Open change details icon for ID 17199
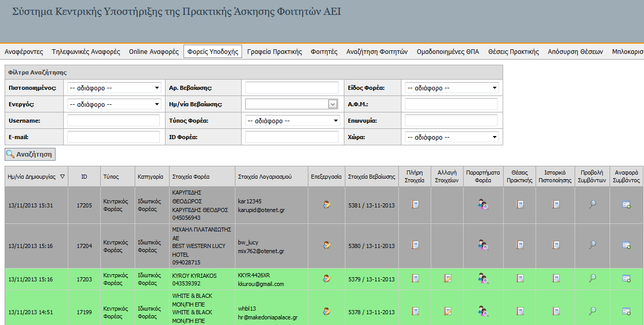644x325 pixels. tap(448, 311)
